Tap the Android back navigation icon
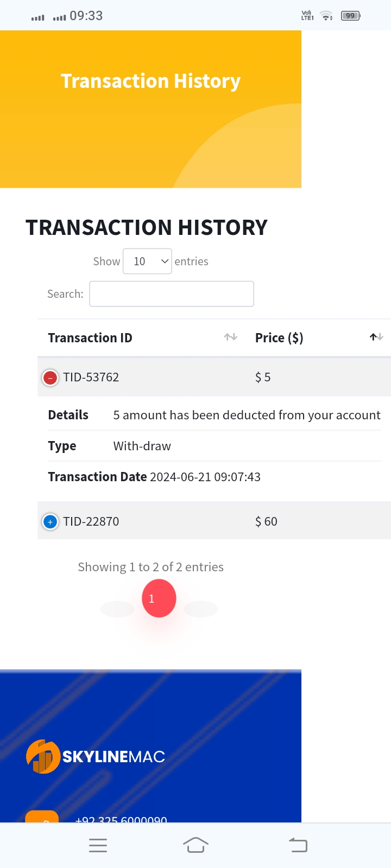The height and width of the screenshot is (868, 391). tap(298, 845)
